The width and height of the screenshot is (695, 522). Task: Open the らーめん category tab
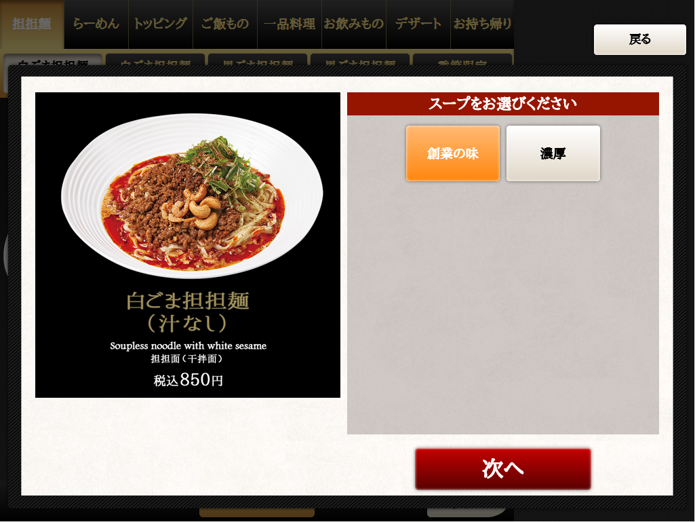pos(96,24)
